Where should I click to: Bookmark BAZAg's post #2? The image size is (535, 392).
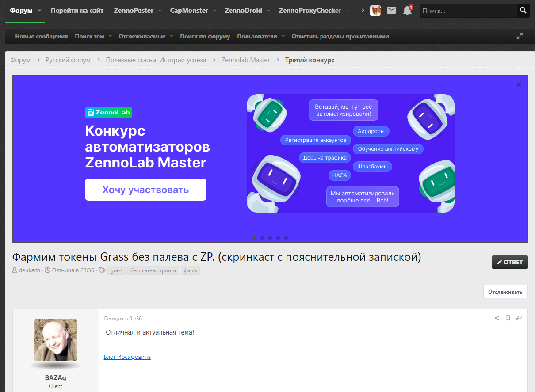point(508,318)
